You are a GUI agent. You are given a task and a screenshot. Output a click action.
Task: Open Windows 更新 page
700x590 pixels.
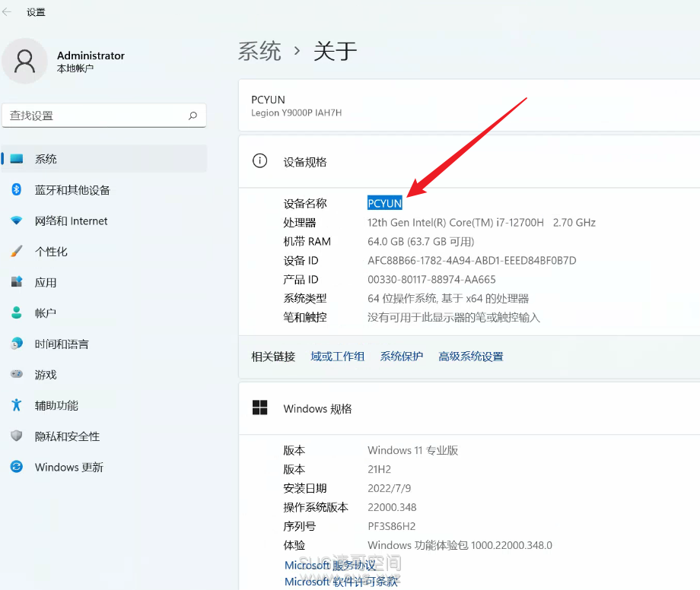click(104, 467)
